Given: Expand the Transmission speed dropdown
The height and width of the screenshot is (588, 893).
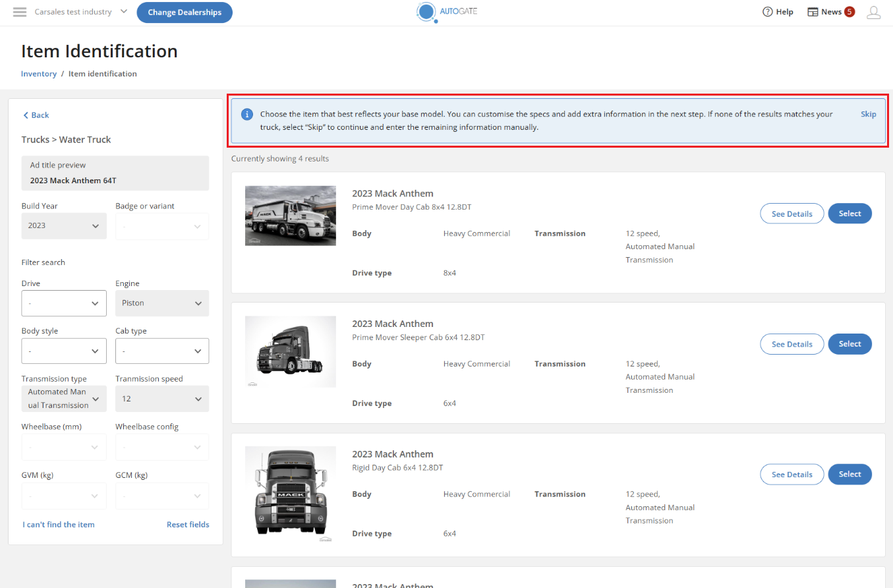Looking at the screenshot, I should click(x=162, y=399).
